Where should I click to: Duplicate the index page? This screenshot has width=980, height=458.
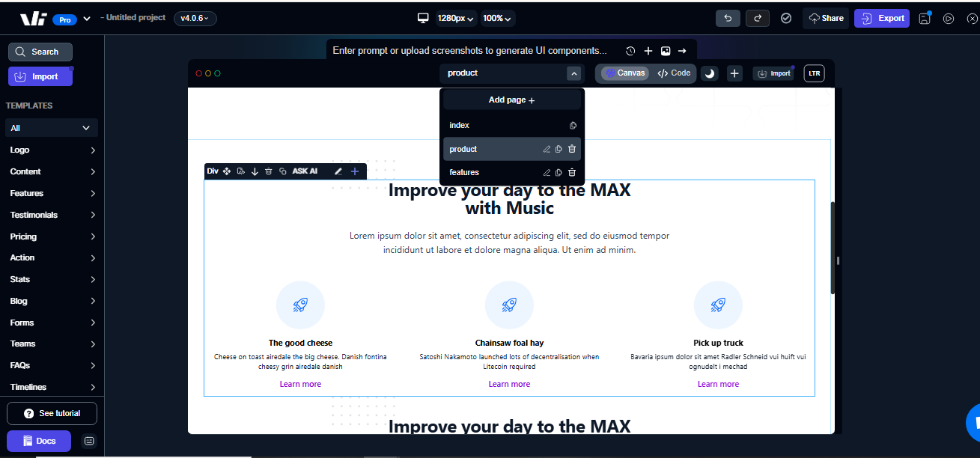click(x=573, y=126)
